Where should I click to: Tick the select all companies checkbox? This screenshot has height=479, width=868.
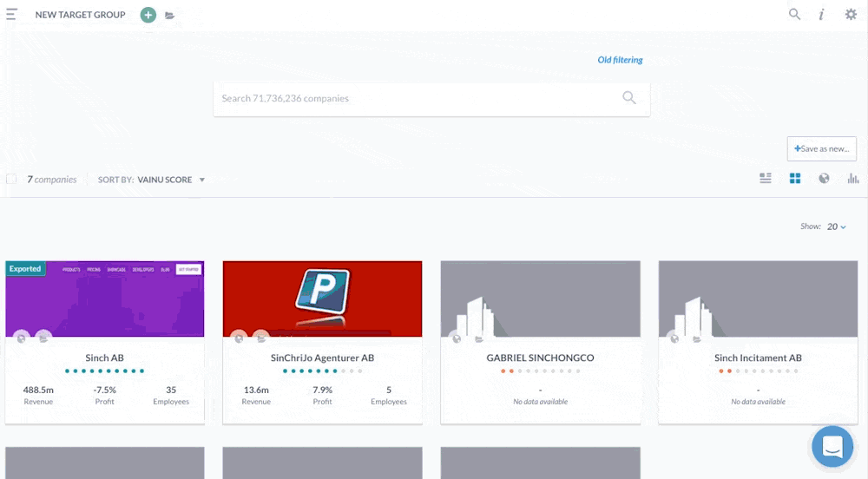pos(11,180)
